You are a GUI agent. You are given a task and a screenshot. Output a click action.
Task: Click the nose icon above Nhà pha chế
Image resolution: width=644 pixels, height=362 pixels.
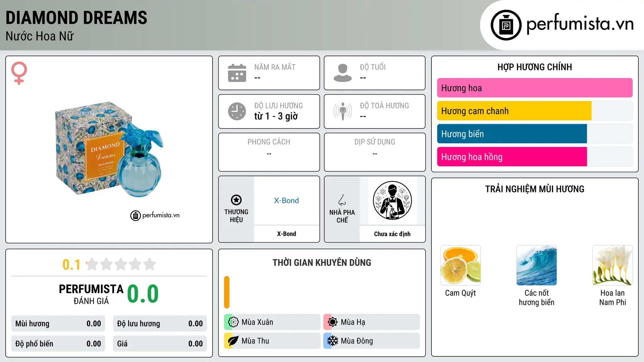point(342,200)
